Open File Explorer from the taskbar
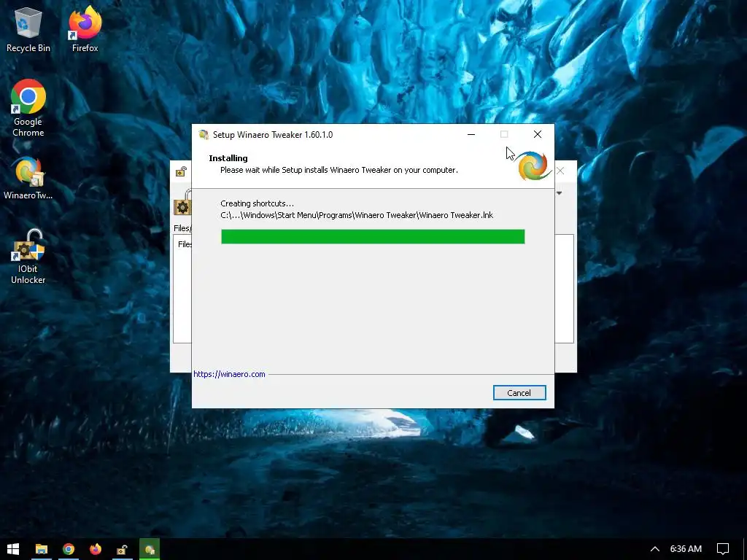Image resolution: width=747 pixels, height=560 pixels. point(42,549)
